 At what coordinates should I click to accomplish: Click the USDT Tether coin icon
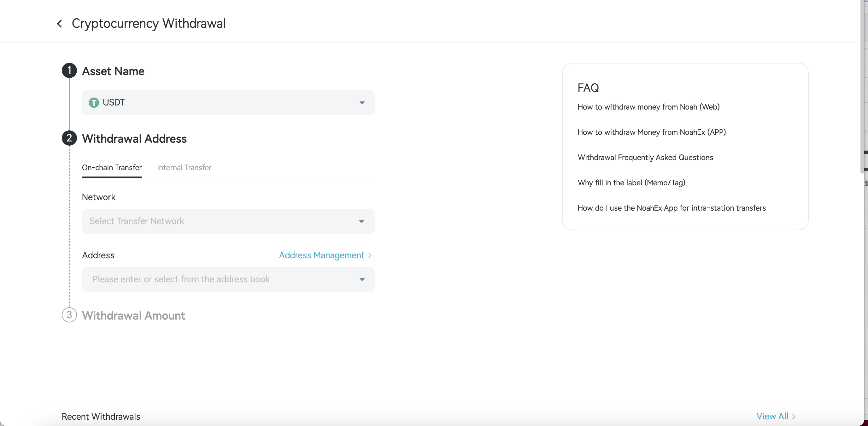coord(94,103)
